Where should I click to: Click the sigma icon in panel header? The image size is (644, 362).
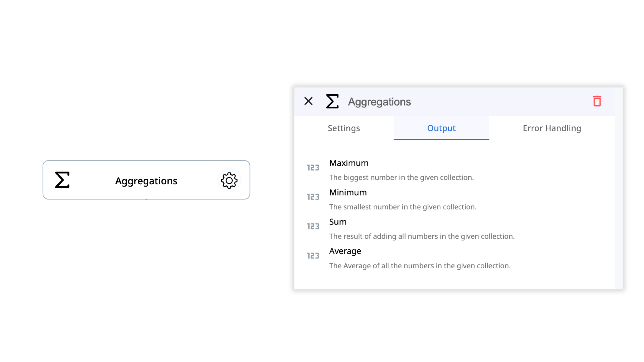(x=332, y=101)
